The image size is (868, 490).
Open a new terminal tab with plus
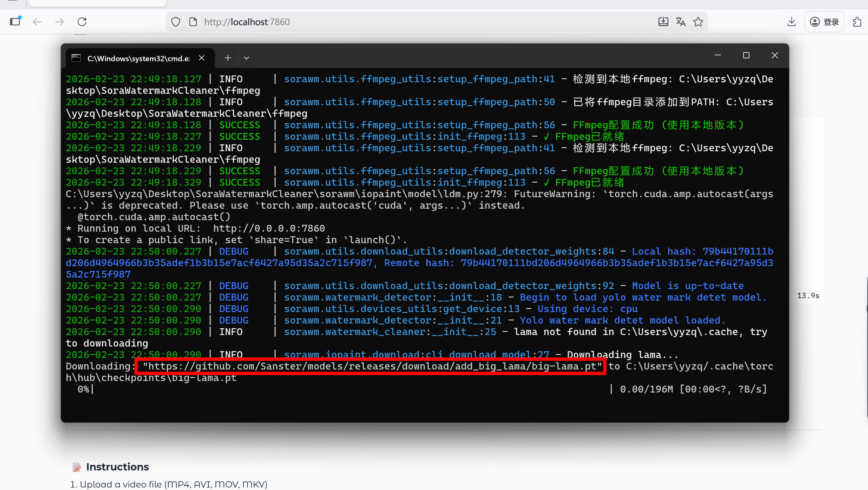[228, 58]
